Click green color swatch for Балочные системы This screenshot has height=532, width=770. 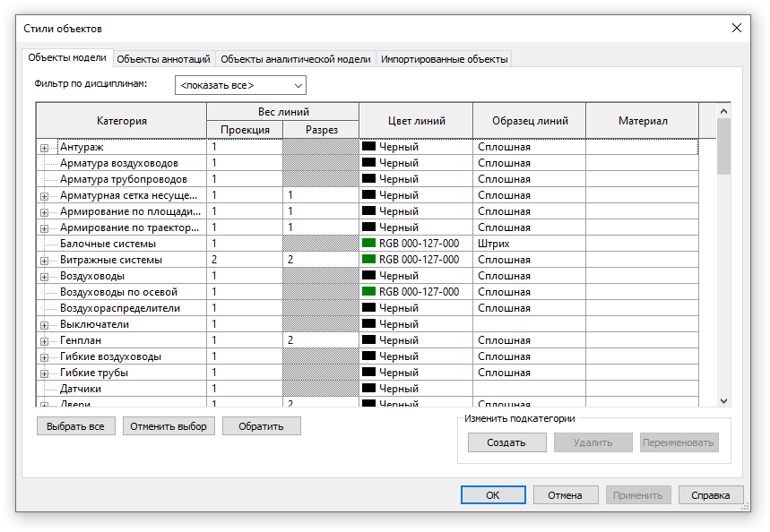point(368,243)
